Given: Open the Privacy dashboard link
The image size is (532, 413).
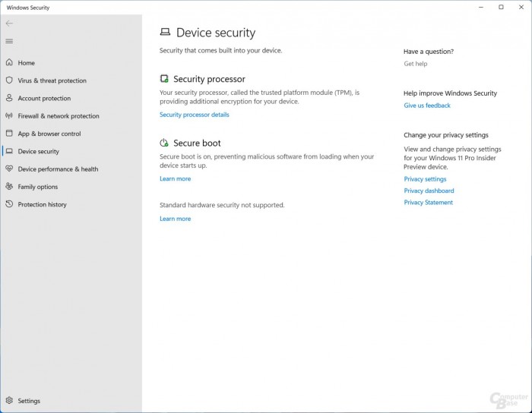Looking at the screenshot, I should click(429, 191).
